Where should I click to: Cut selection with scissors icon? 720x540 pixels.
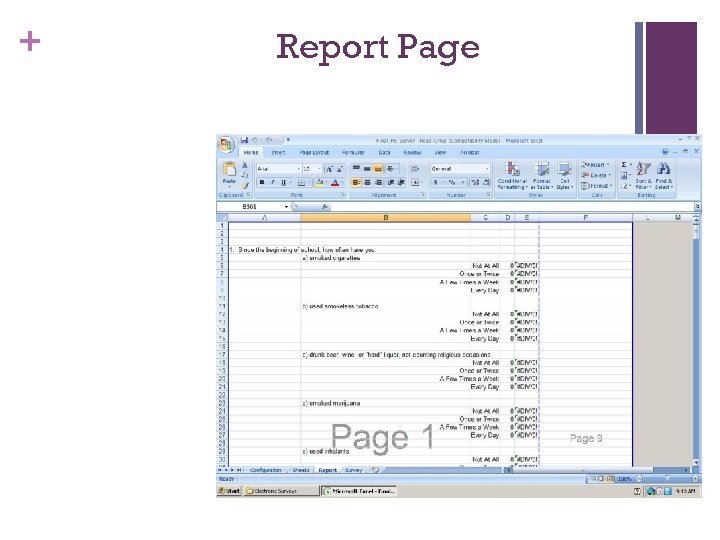tap(245, 165)
